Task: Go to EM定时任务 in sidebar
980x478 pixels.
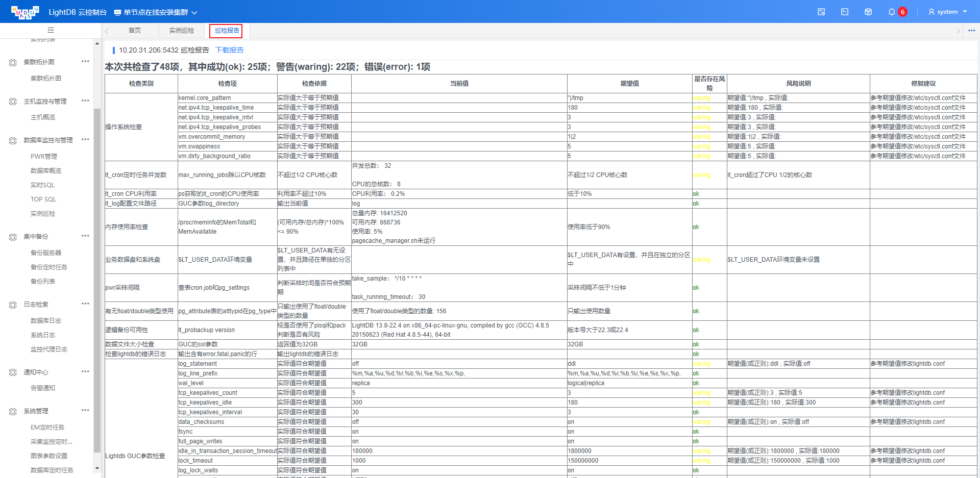Action: click(x=47, y=427)
